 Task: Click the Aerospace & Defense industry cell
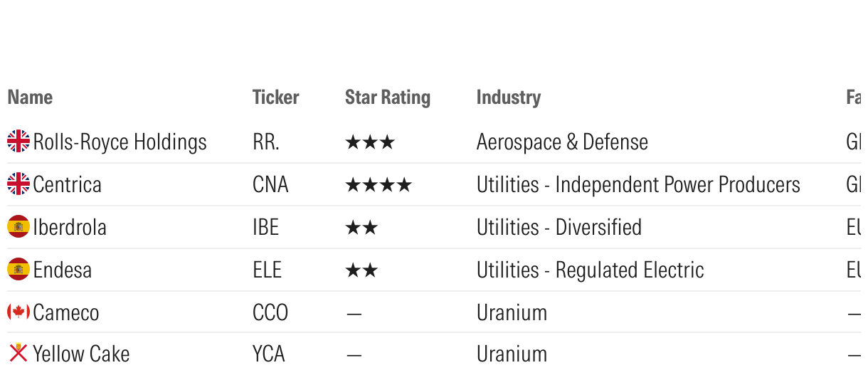[x=562, y=142]
